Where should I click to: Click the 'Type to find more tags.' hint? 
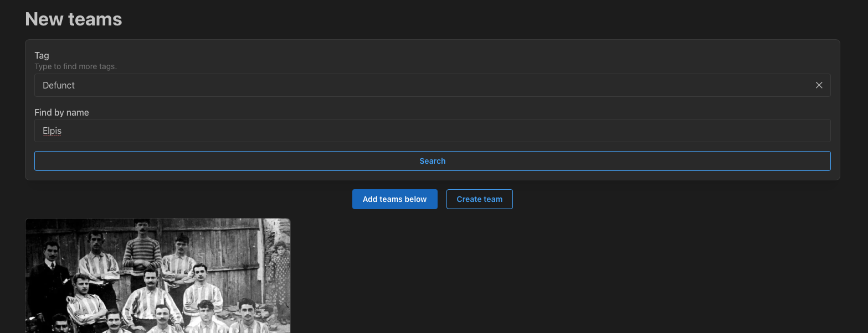click(x=75, y=67)
